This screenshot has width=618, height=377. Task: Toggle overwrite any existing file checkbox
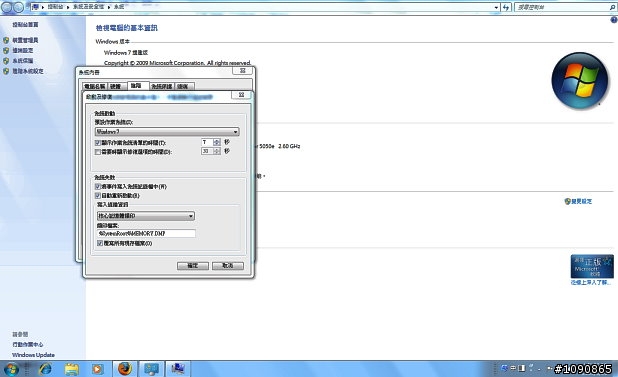(x=100, y=243)
